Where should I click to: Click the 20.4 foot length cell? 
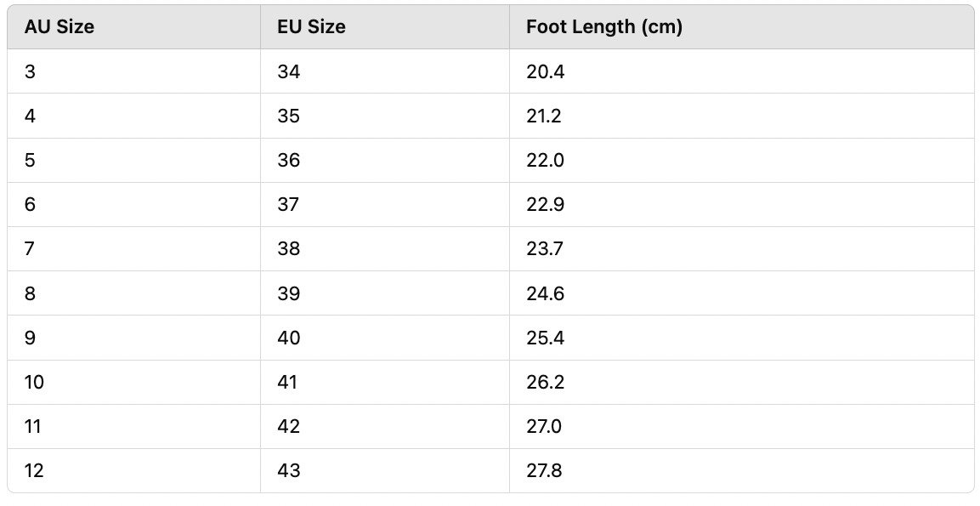(545, 71)
